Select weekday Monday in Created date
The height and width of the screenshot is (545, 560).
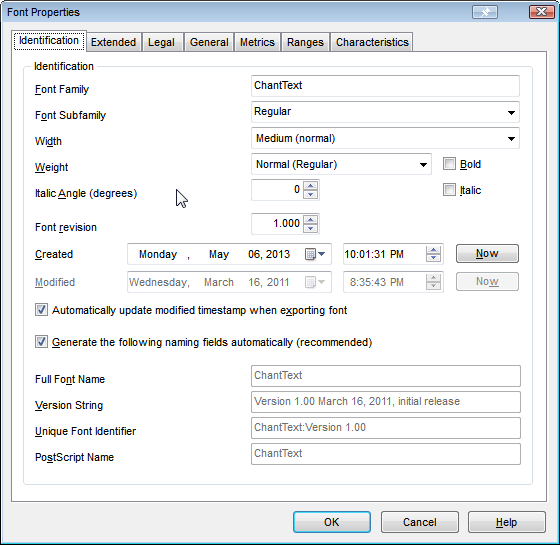click(x=158, y=254)
